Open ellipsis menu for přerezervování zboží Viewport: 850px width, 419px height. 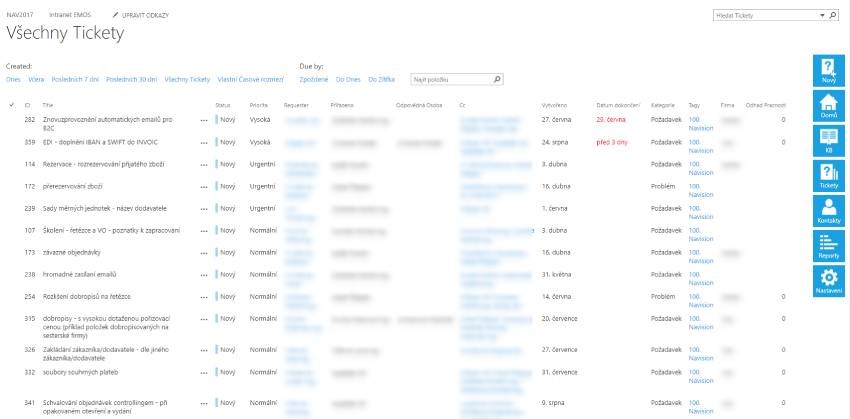click(x=204, y=187)
